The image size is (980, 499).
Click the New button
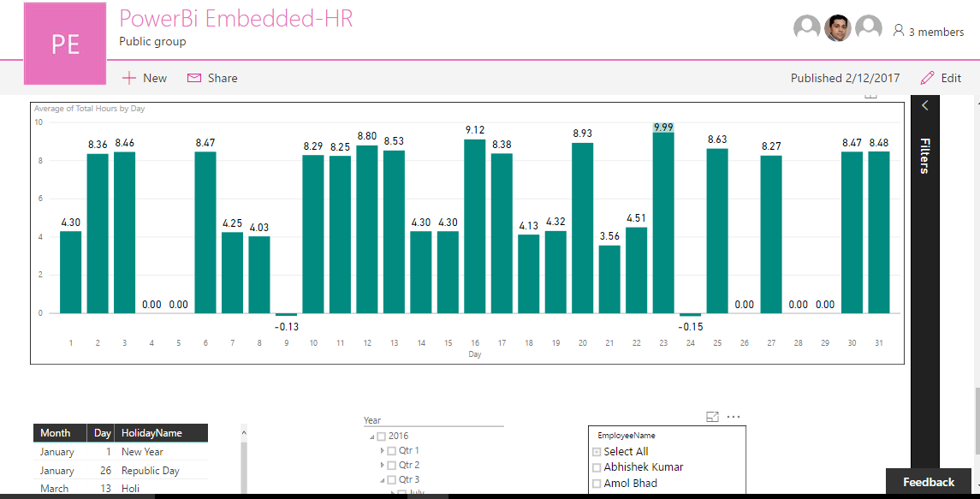pyautogui.click(x=145, y=78)
